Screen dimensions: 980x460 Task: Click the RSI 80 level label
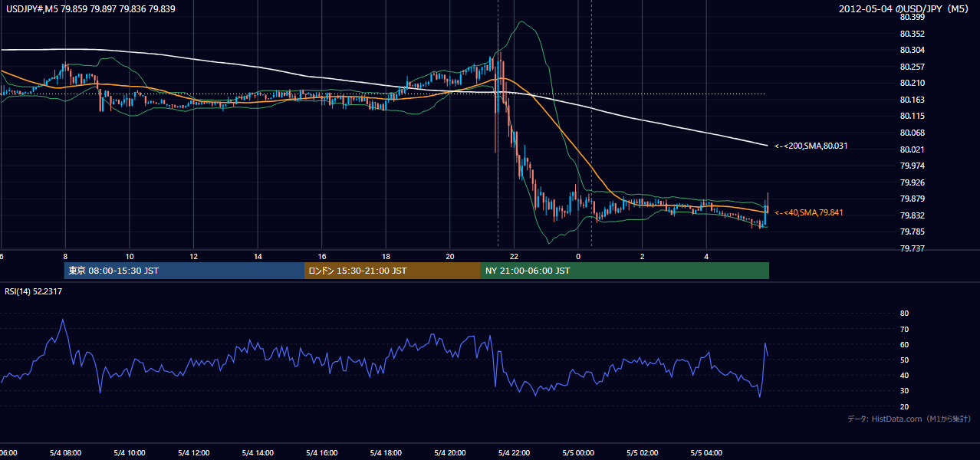[x=904, y=314]
